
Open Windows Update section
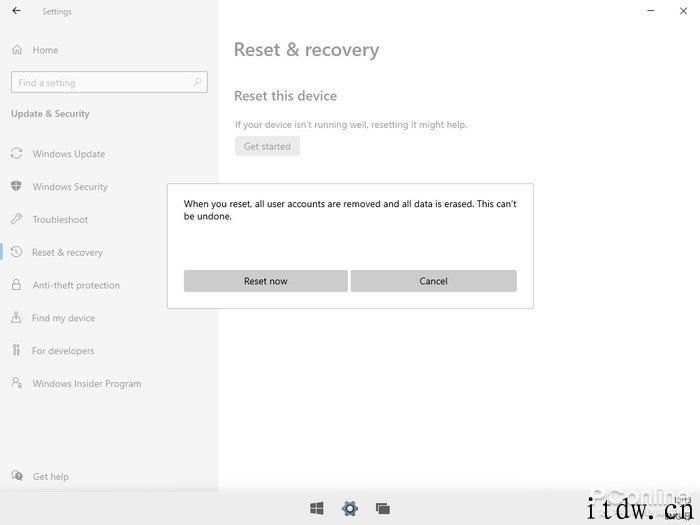pyautogui.click(x=69, y=154)
